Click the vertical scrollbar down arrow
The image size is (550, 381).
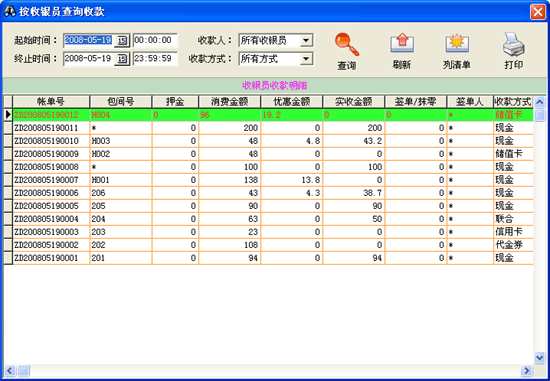(x=539, y=357)
